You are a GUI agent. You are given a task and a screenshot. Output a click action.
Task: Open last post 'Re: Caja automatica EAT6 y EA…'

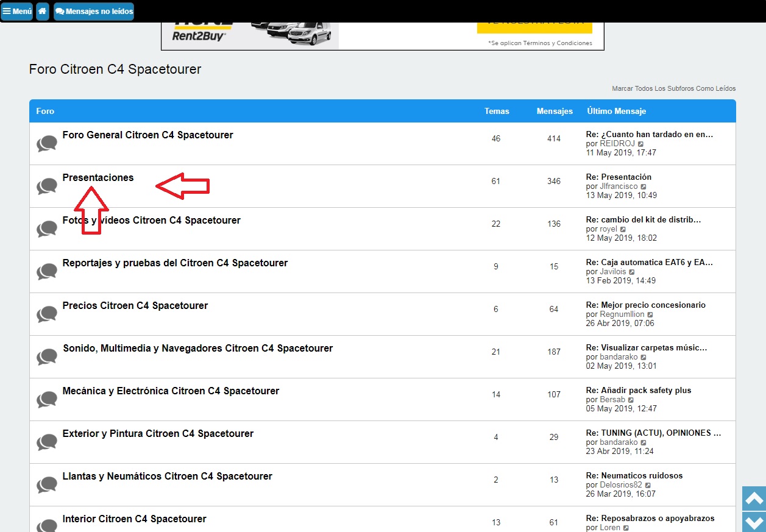649,262
